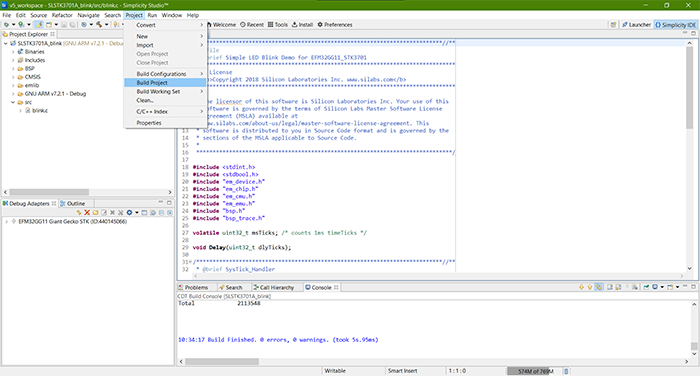700x376 pixels.
Task: Open Build Configurations submenu
Action: (x=165, y=74)
